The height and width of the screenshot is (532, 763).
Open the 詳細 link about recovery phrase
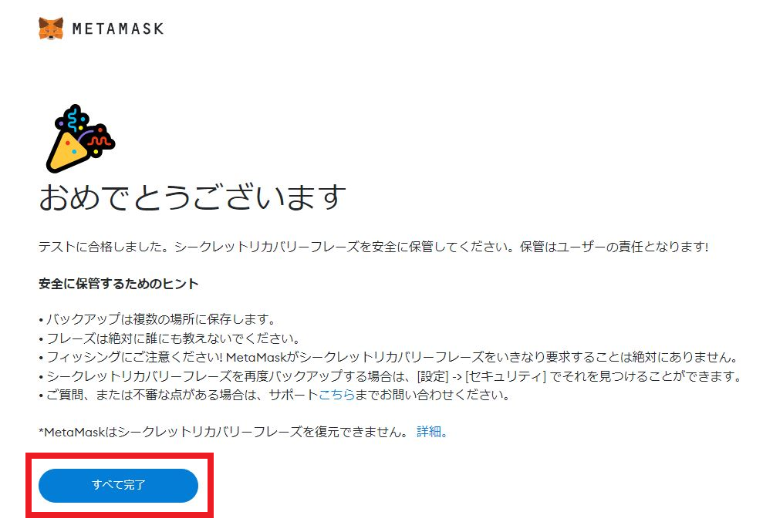coord(431,431)
